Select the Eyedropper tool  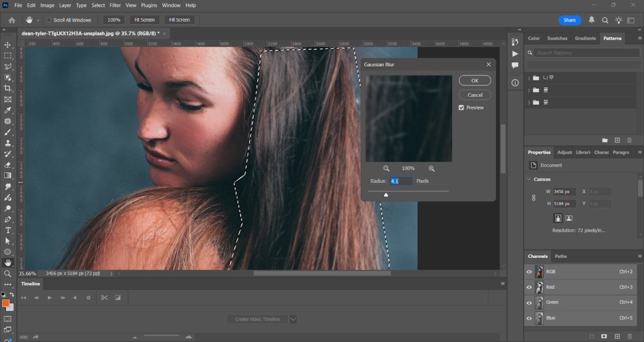point(8,110)
